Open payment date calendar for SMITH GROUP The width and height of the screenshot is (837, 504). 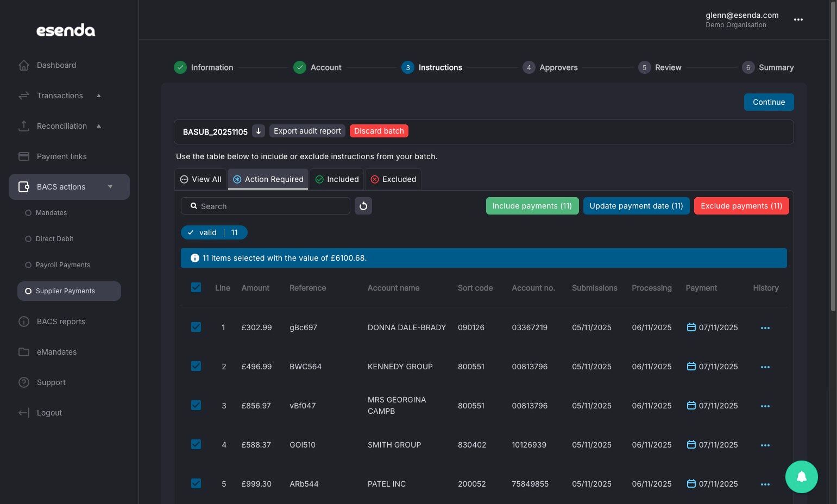click(x=691, y=444)
